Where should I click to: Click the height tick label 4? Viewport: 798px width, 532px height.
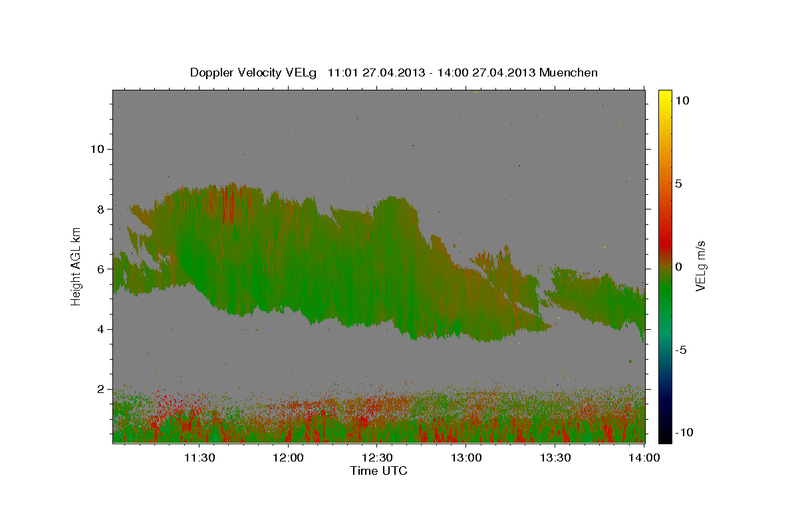click(x=101, y=329)
